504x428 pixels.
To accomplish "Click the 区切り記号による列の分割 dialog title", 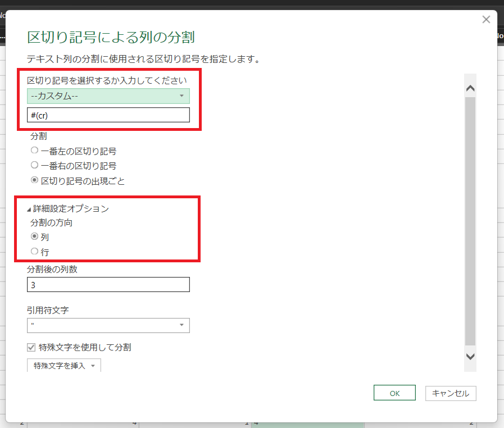I will pyautogui.click(x=111, y=38).
